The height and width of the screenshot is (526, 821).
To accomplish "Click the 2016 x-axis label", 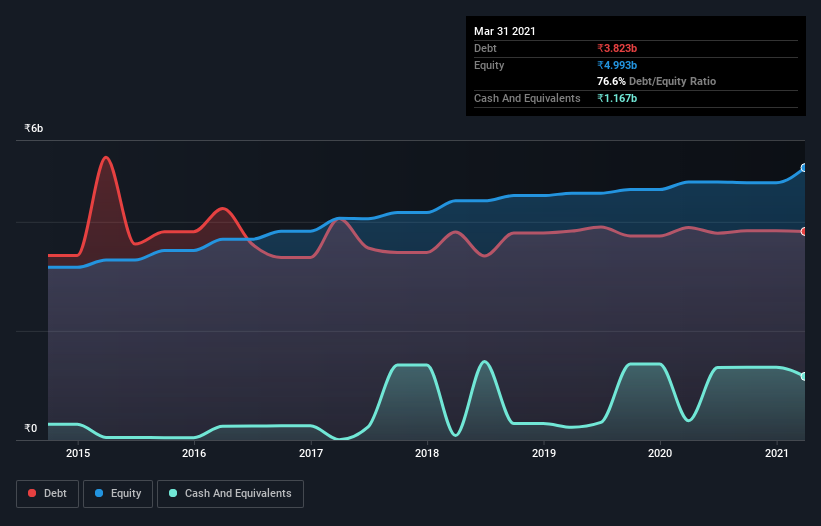I will [x=194, y=453].
